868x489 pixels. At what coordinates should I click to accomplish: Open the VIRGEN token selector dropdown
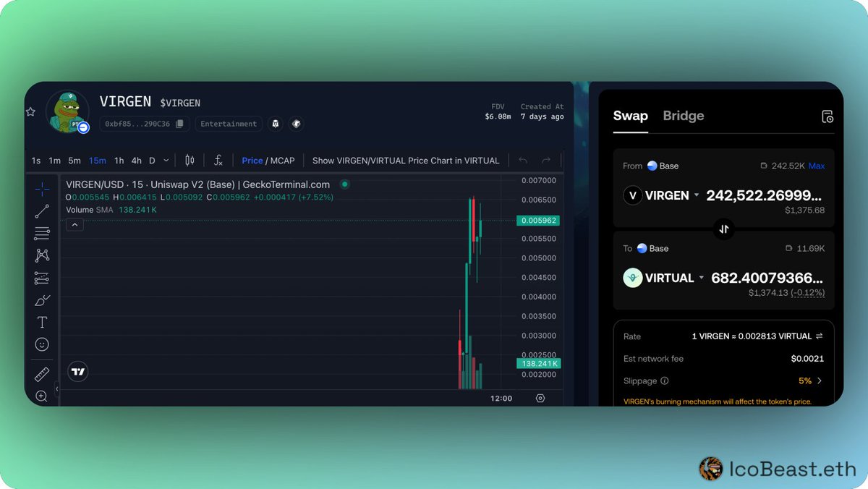pyautogui.click(x=661, y=195)
